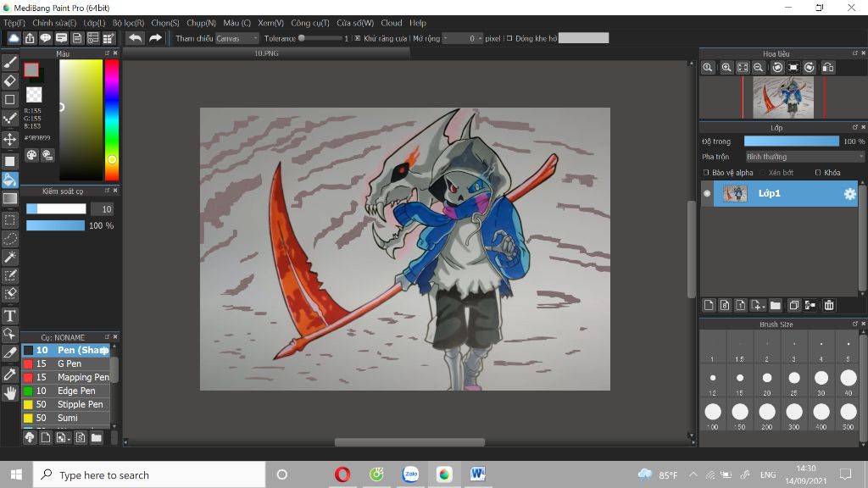Click the transparent color swatch
The width and height of the screenshot is (868, 488).
pyautogui.click(x=34, y=95)
